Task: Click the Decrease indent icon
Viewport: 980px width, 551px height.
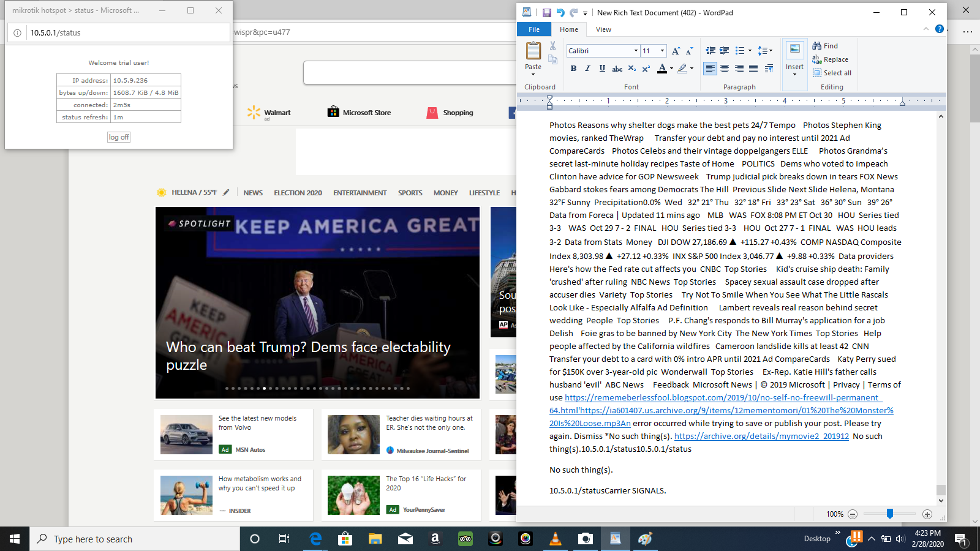Action: pyautogui.click(x=710, y=51)
